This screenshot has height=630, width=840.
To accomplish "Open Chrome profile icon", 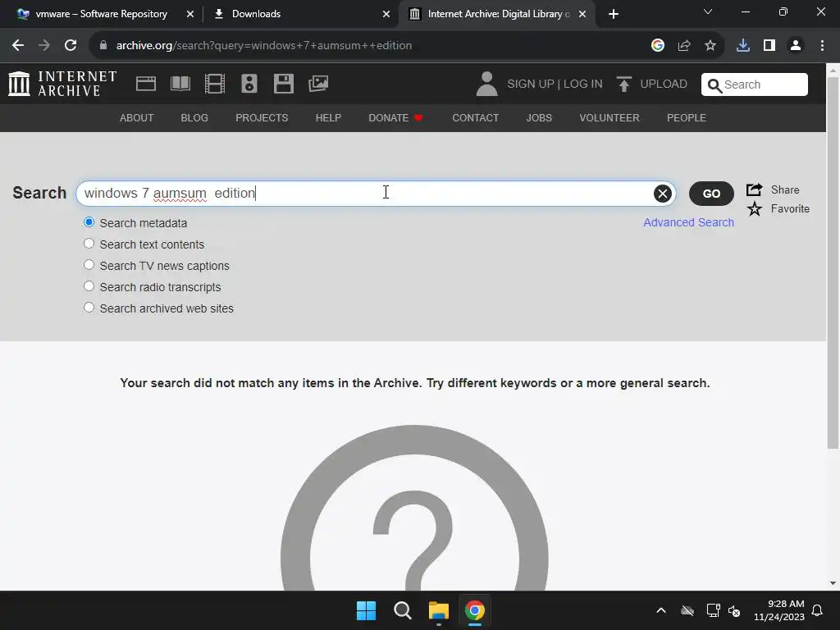I will pos(796,46).
